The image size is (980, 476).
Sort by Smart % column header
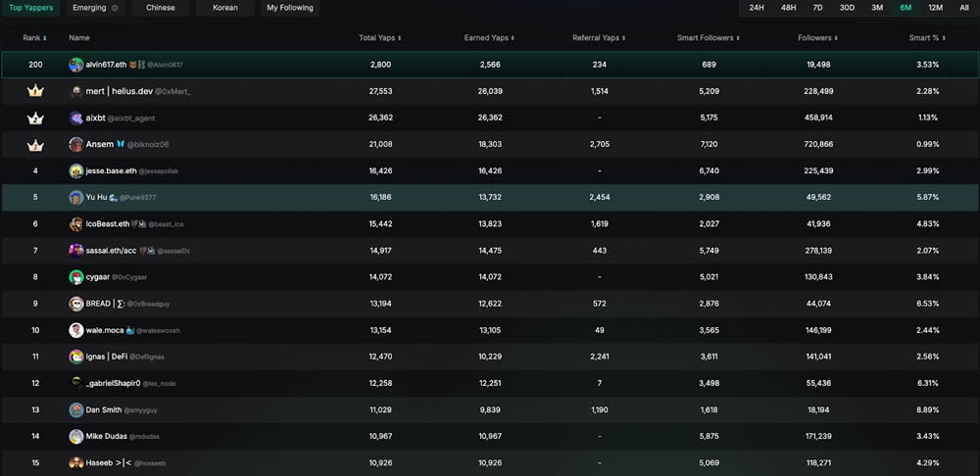(x=925, y=38)
